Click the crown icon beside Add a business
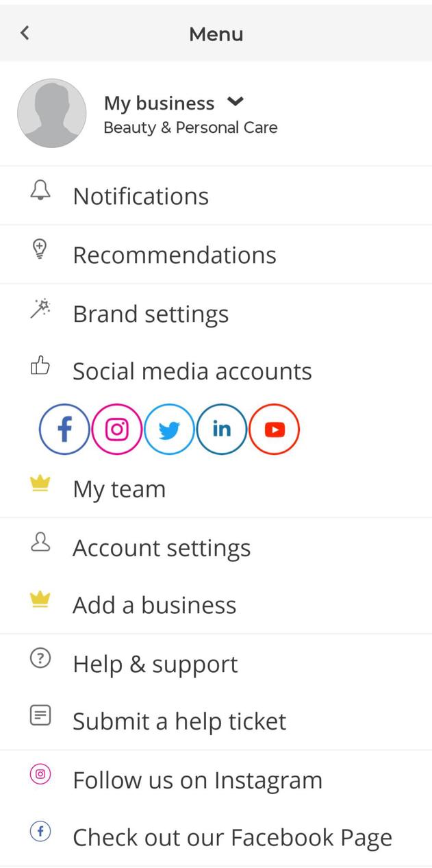The image size is (432, 868). tap(40, 599)
